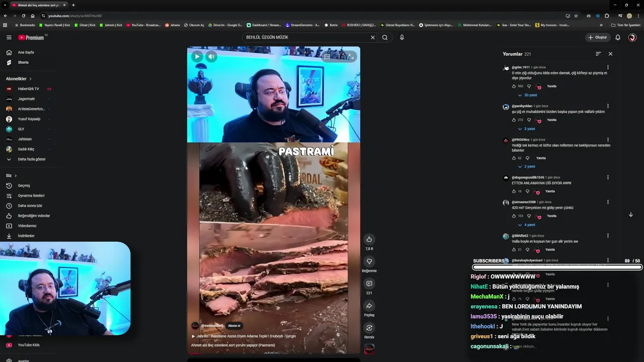The width and height of the screenshot is (644, 362).
Task: Open a new Chrome tab
Action: 73,5
